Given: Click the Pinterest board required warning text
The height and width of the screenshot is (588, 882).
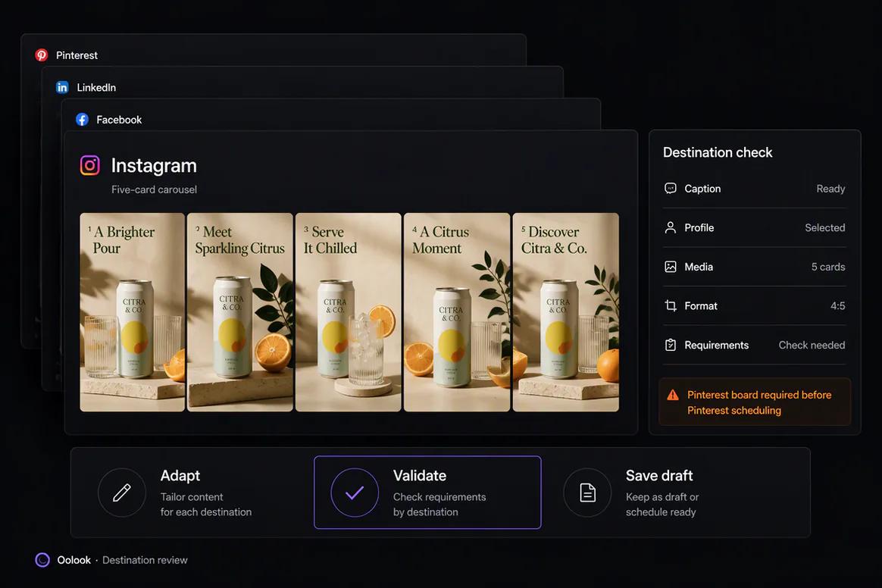Looking at the screenshot, I should [759, 403].
